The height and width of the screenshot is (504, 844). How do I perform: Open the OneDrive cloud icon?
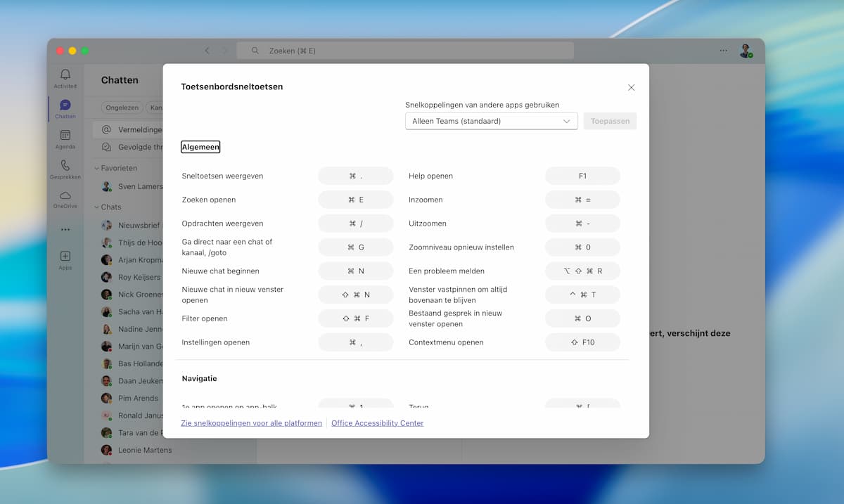(65, 196)
